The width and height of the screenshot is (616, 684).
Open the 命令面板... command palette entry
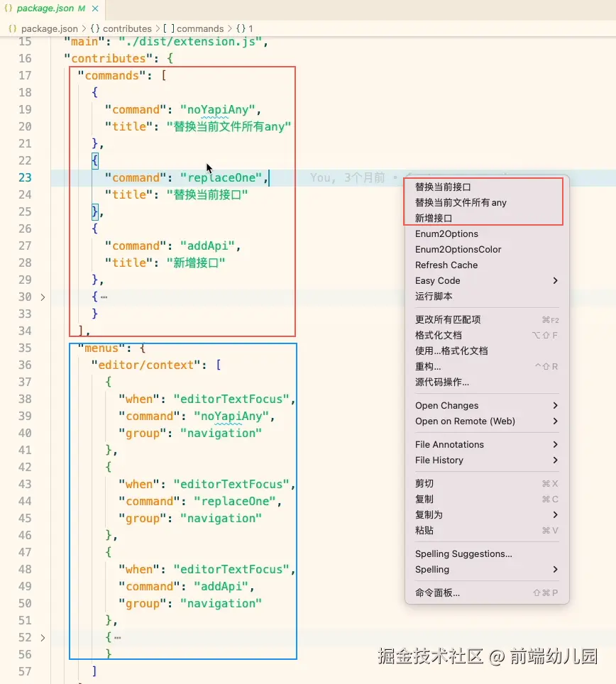click(x=437, y=592)
